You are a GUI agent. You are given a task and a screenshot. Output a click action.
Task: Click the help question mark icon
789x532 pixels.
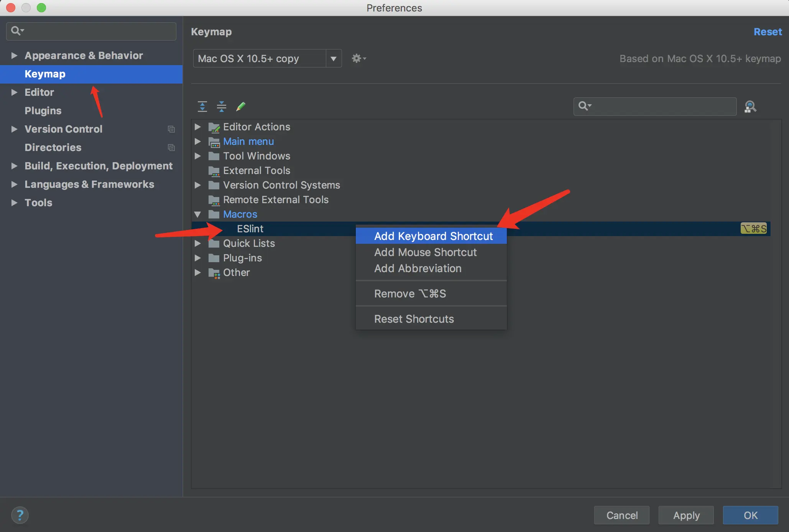(20, 515)
